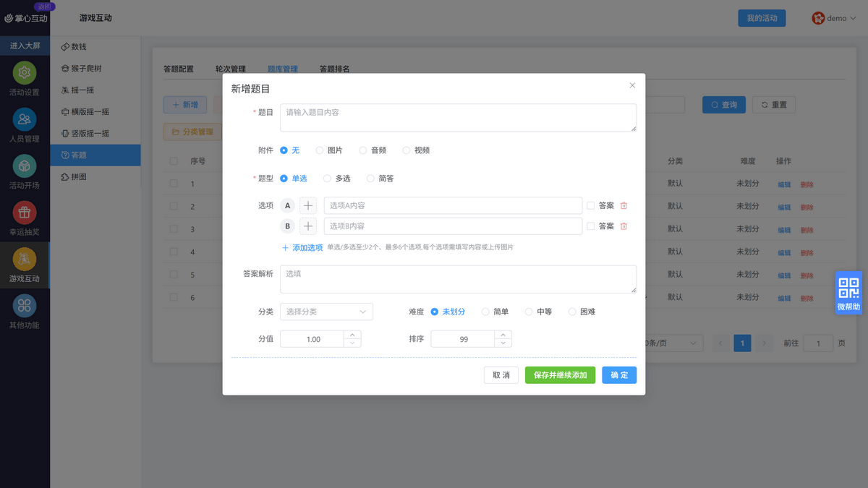Decrease 排序 with the down arrow
868x488 pixels.
pyautogui.click(x=503, y=343)
